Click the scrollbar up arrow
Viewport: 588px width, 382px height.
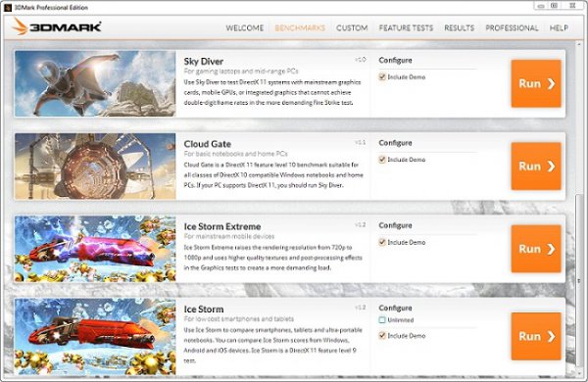point(579,44)
